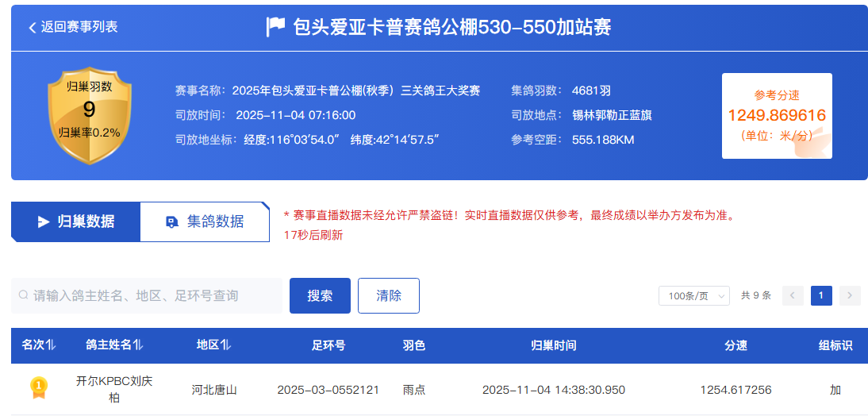The height and width of the screenshot is (416, 868).
Task: Sort by 鸽主姓名 using its sort arrows
Action: tap(138, 345)
